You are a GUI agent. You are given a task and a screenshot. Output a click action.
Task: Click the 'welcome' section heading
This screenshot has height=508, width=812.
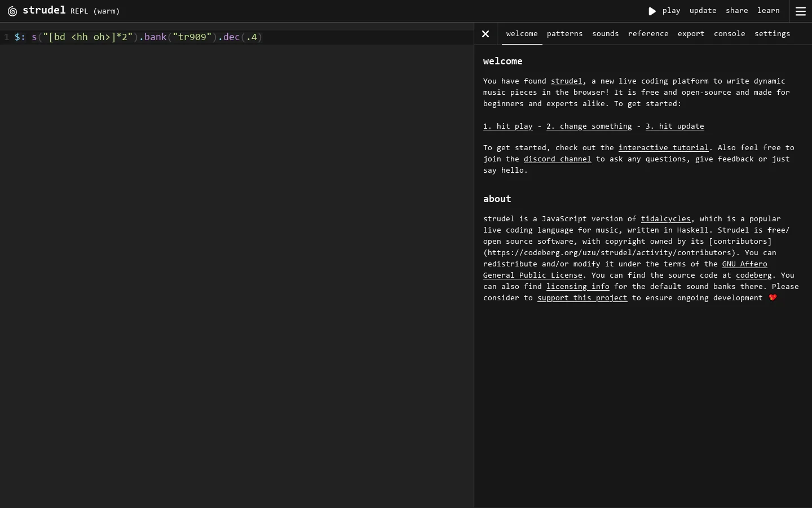click(503, 61)
